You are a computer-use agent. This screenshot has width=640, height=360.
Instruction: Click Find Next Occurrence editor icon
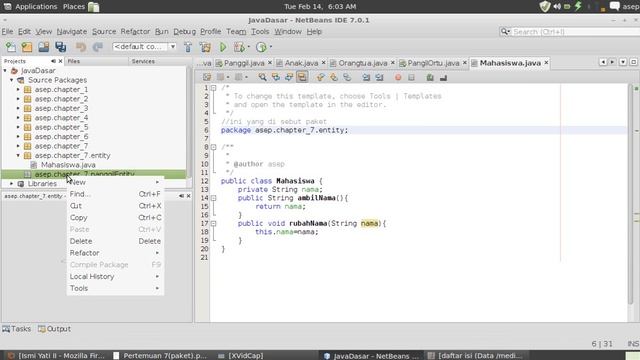point(289,77)
